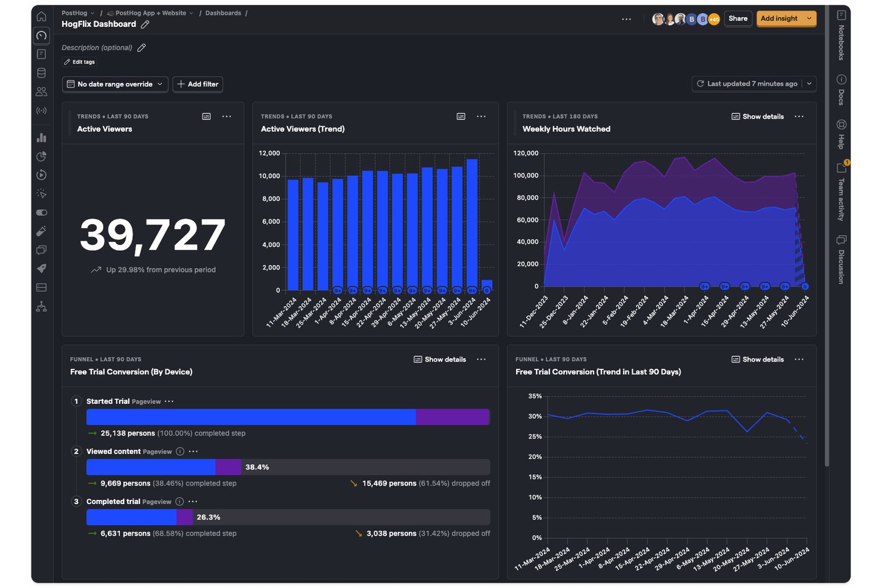This screenshot has width=882, height=588.
Task: Show details on Weekly Hours Watched card
Action: coord(757,117)
